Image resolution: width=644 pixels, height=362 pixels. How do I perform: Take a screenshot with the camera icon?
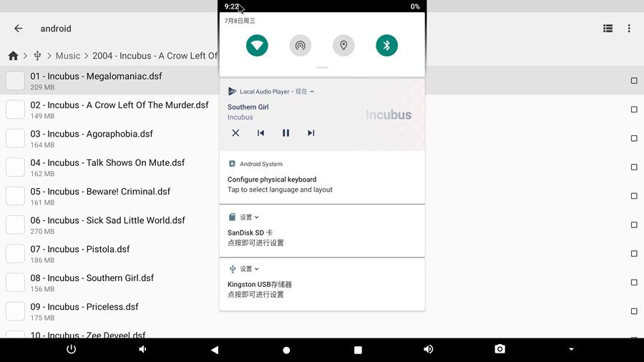500,349
